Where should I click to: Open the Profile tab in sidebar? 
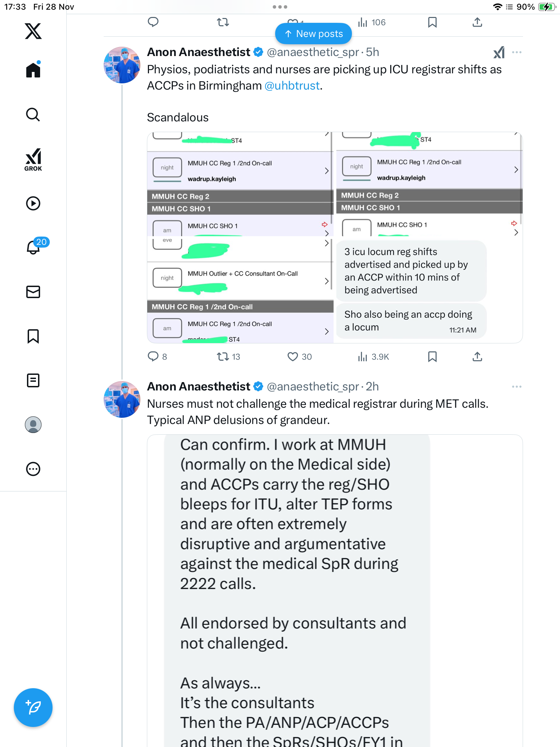click(33, 425)
